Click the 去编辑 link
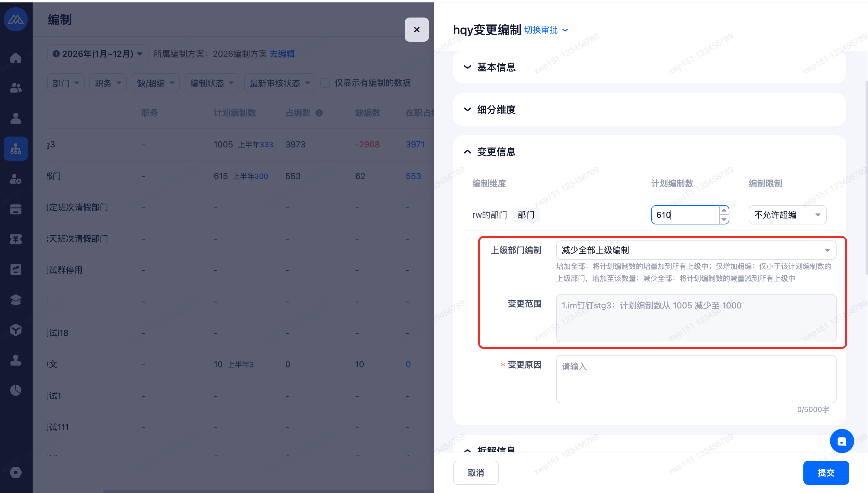Viewport: 868px width, 493px height. [282, 54]
